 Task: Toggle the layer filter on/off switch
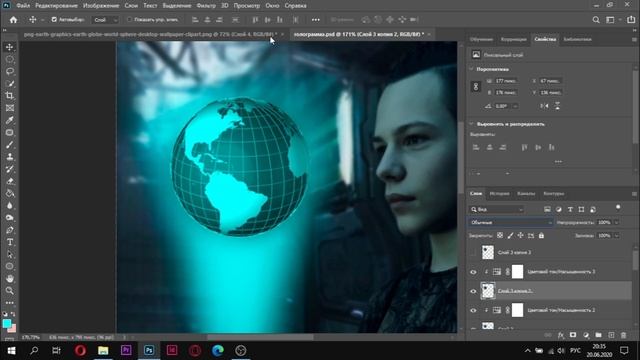point(618,208)
